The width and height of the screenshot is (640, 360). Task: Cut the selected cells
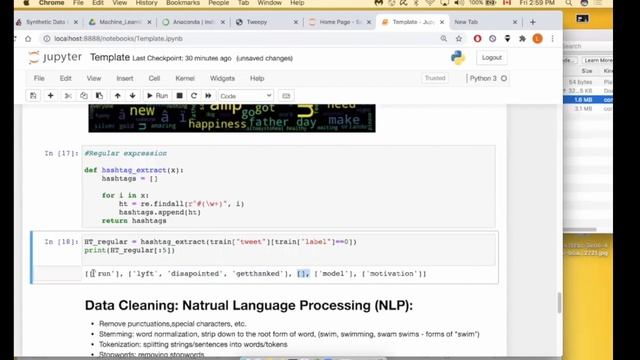(68, 96)
